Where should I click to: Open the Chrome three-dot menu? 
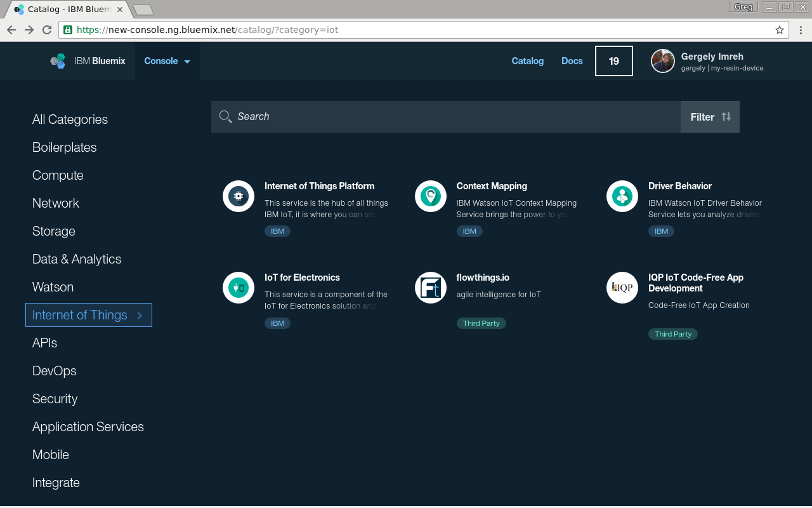801,30
